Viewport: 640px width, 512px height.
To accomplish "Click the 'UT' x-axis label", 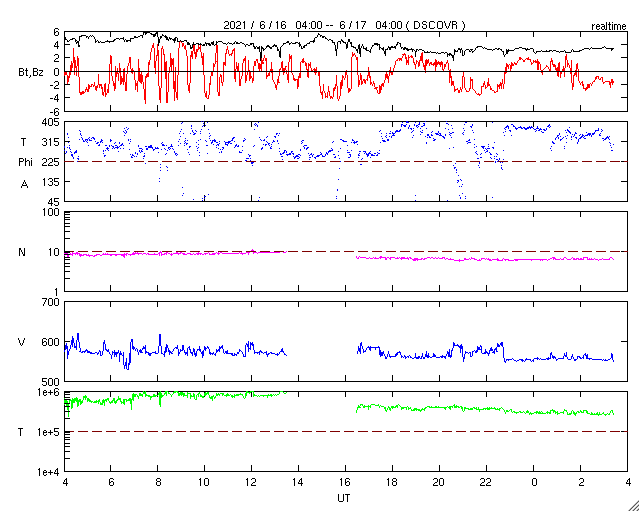I will tap(344, 498).
